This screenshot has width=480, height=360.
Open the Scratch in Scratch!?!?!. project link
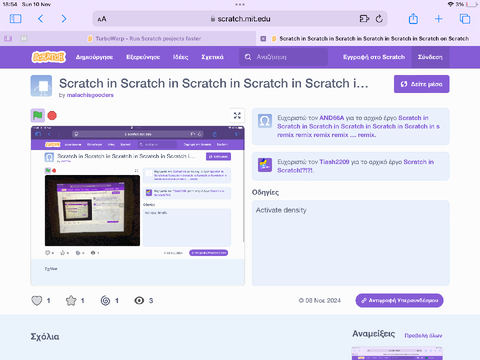(x=355, y=166)
